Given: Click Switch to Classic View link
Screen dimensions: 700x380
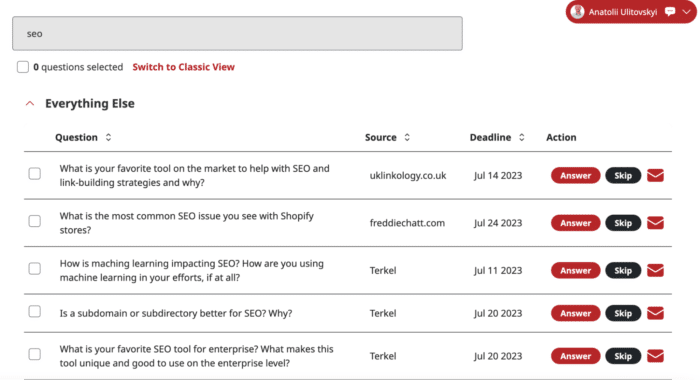Looking at the screenshot, I should [183, 67].
